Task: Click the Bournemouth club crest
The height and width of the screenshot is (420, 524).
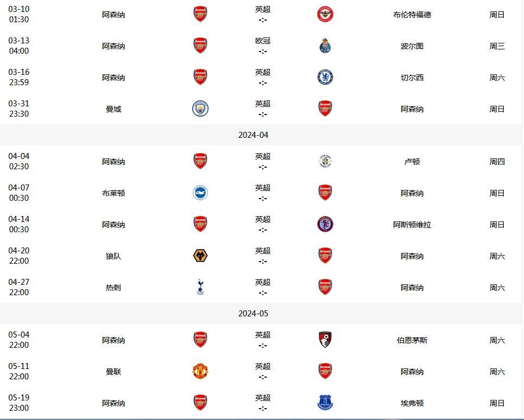Action: tap(325, 340)
